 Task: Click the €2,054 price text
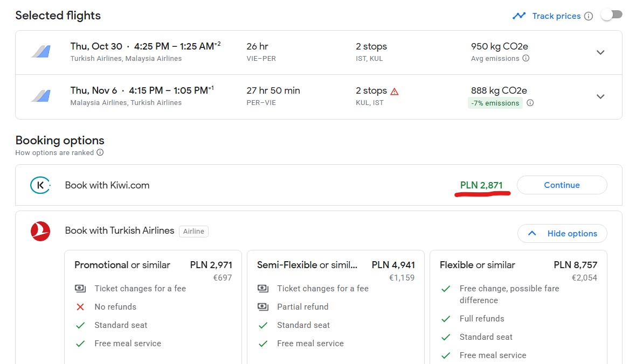[x=584, y=278]
